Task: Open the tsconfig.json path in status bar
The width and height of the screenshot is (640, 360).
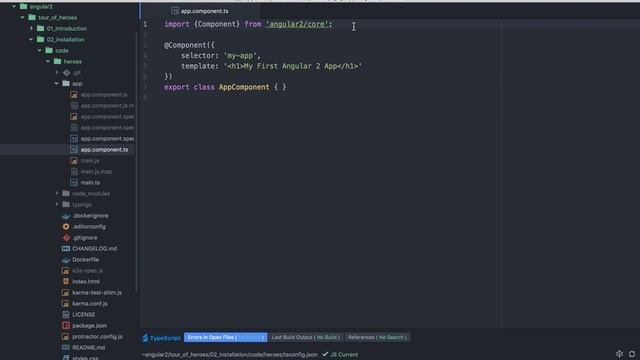Action: (229, 355)
